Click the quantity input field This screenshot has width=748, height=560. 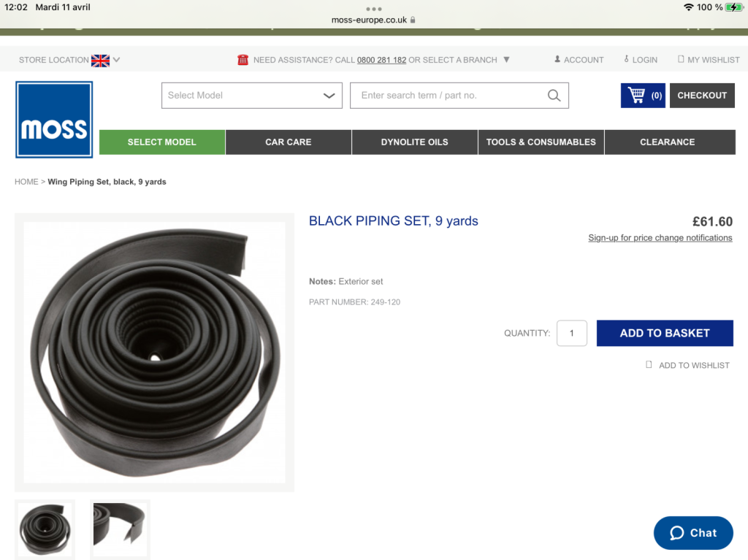click(x=571, y=333)
